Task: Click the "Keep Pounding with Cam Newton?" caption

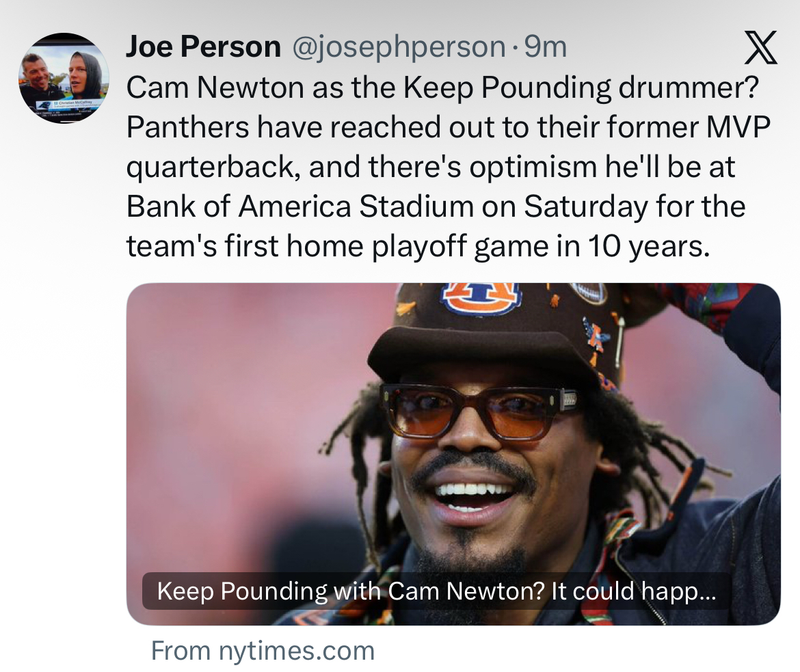Action: click(x=436, y=591)
